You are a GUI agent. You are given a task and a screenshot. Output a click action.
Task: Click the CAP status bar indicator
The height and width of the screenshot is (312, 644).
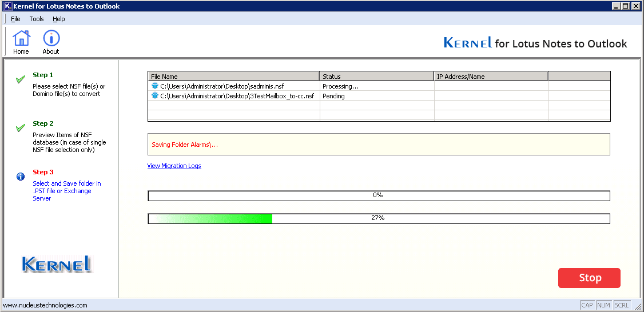coord(587,305)
